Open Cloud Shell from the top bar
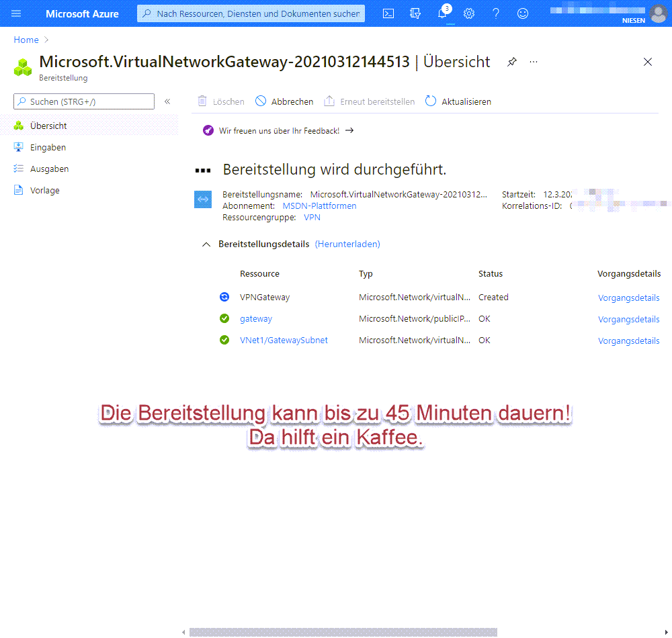The image size is (672, 638). tap(388, 13)
